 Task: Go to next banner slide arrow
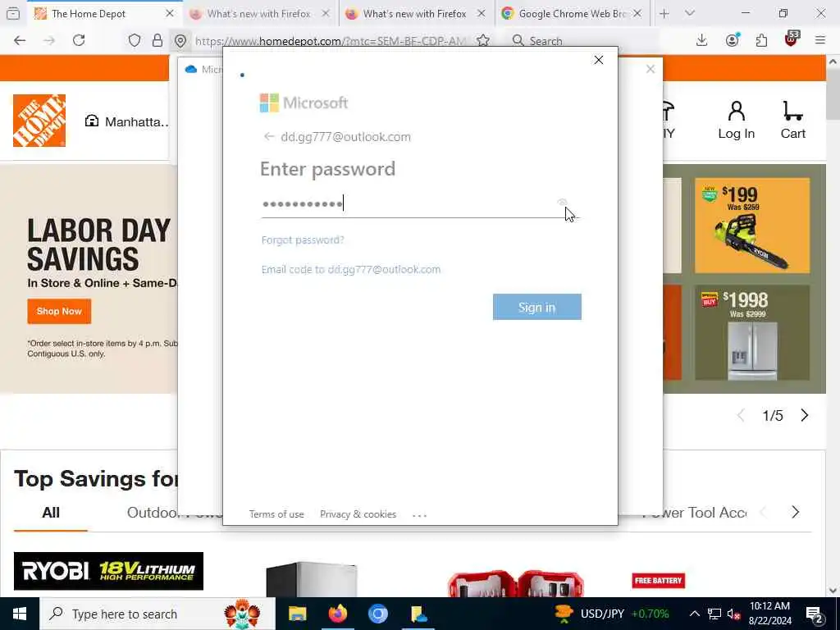pyautogui.click(x=804, y=416)
